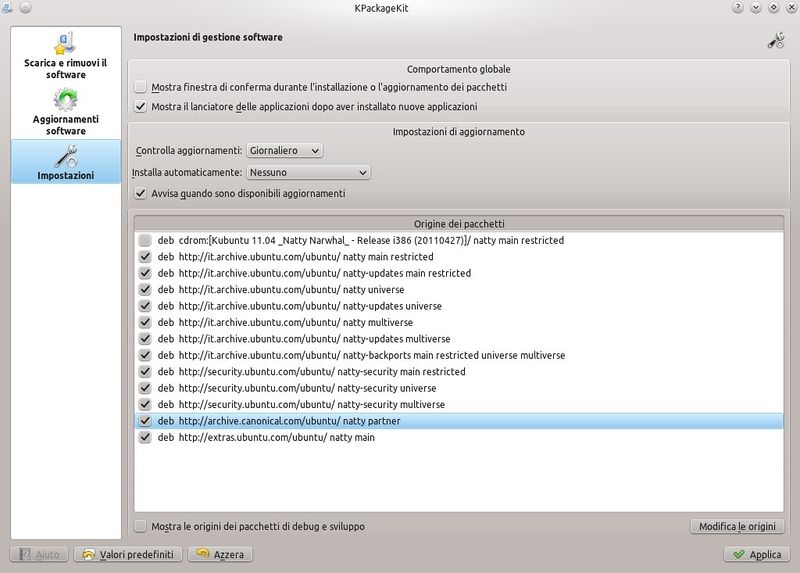
Task: Toggle Mostra il lanciatore delle applicazioni checkbox
Action: (x=141, y=106)
